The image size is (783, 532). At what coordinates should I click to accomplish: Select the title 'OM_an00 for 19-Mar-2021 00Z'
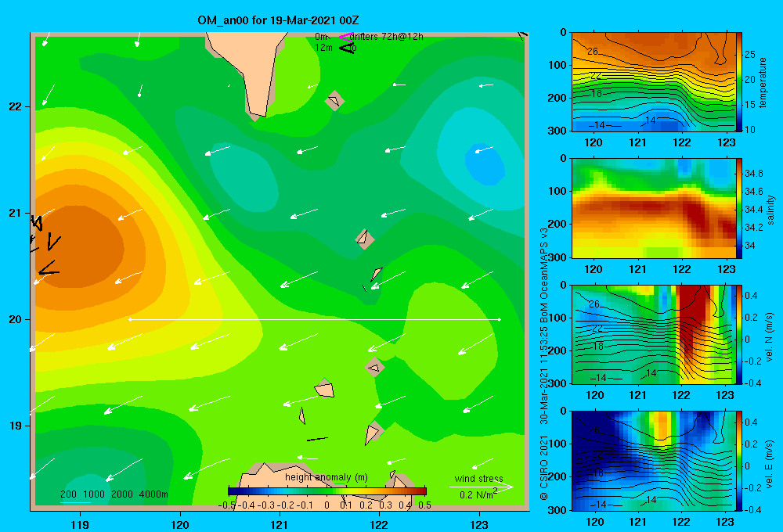[x=278, y=20]
